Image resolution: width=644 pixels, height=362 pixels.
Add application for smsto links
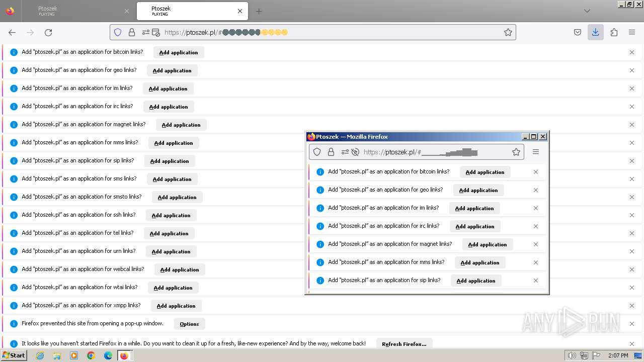pos(177,197)
